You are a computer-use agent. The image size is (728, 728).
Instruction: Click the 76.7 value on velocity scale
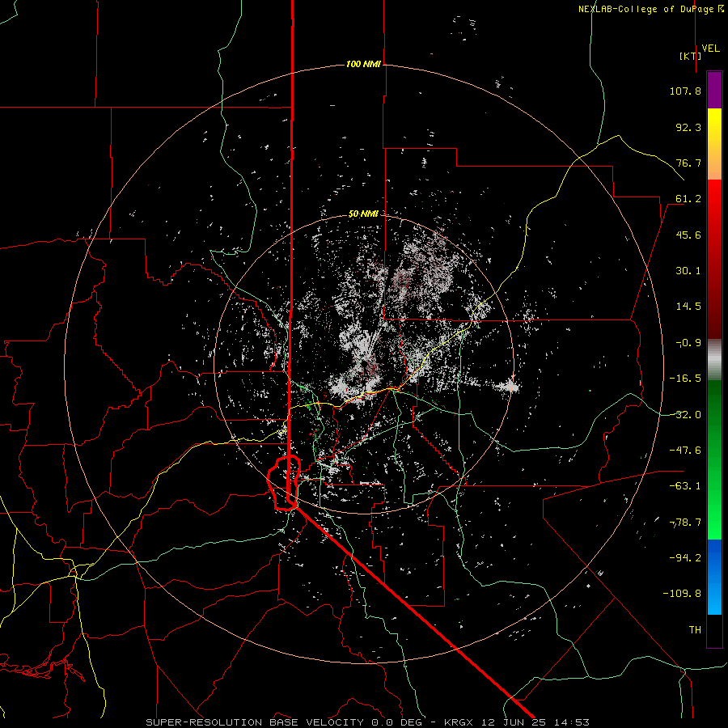[688, 163]
